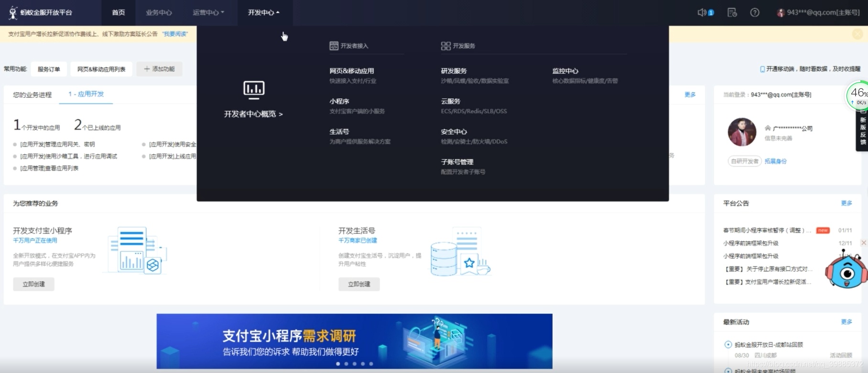
Task: Click the plus icon in 添加功能
Action: click(x=147, y=69)
